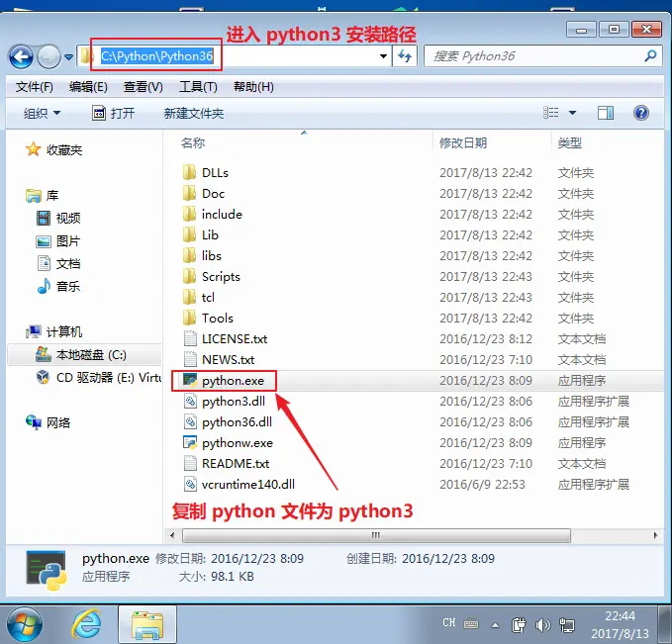
Task: Click the python.exe thumbnail in details pane
Action: tap(47, 570)
